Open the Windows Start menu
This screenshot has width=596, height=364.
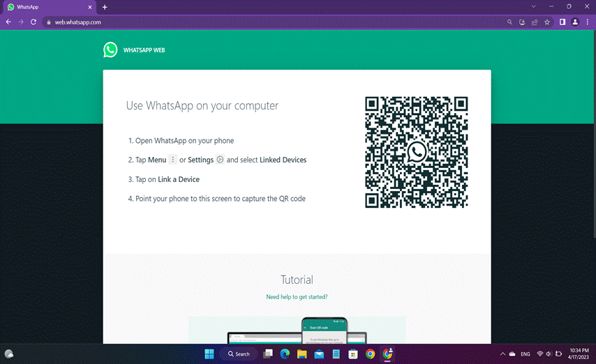(209, 354)
